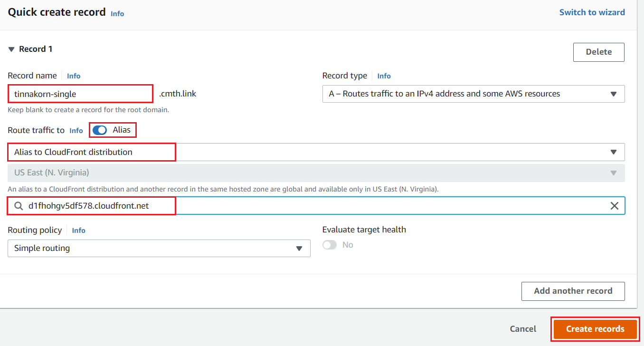Screen dimensions: 644x346
Task: Clear the CloudFront distribution with the X icon
Action: (615, 205)
